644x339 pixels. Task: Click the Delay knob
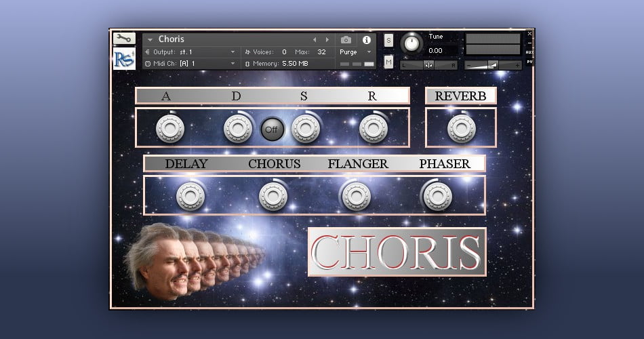(190, 197)
